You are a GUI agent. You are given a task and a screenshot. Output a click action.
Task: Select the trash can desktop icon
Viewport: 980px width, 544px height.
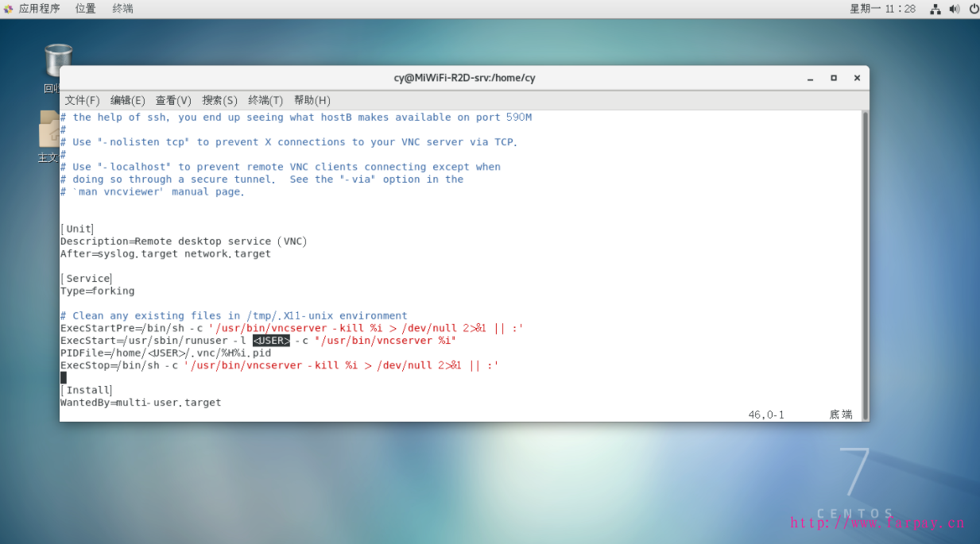pos(57,62)
